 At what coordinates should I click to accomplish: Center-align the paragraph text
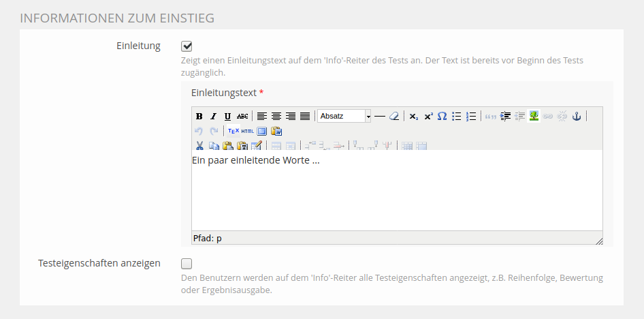[276, 117]
